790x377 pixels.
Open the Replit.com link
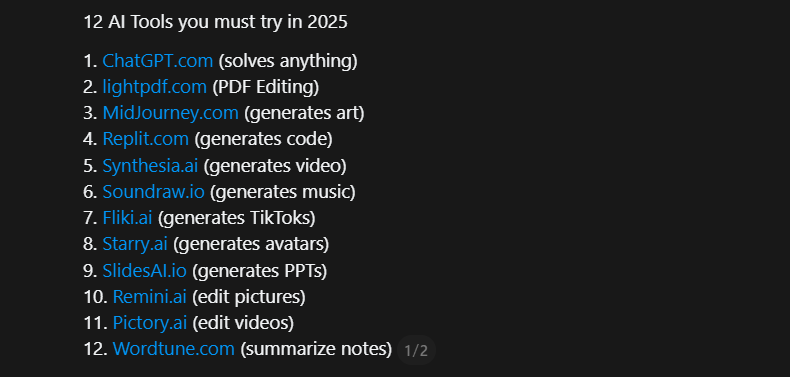click(146, 139)
